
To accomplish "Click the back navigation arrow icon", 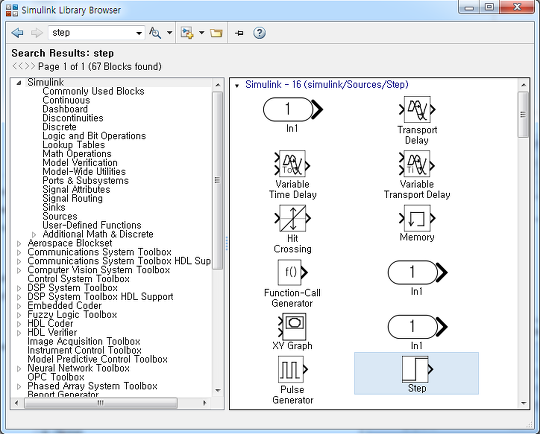I will 17,33.
